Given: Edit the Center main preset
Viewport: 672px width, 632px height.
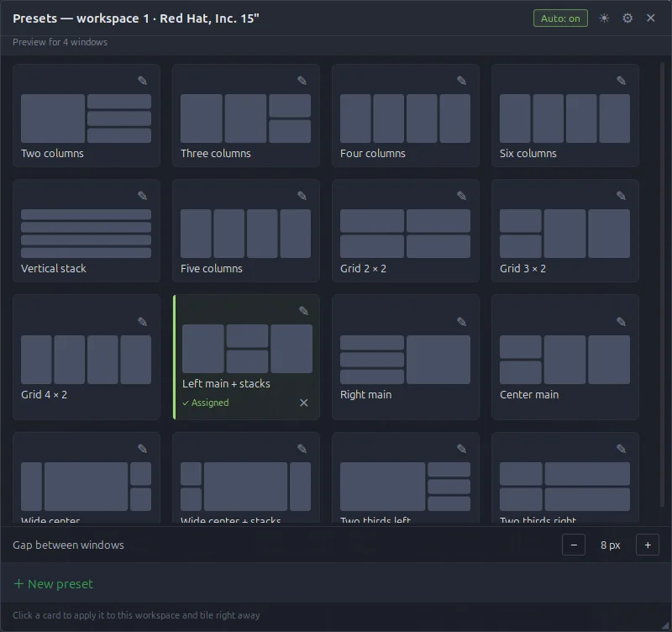Looking at the screenshot, I should (621, 322).
